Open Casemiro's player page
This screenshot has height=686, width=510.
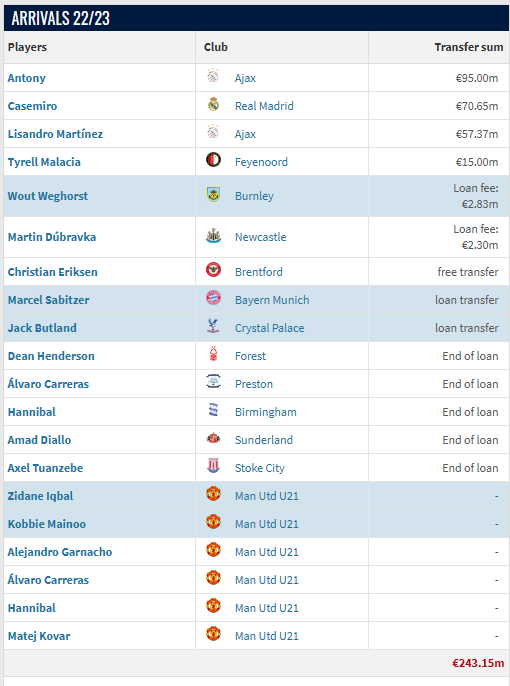[x=32, y=106]
